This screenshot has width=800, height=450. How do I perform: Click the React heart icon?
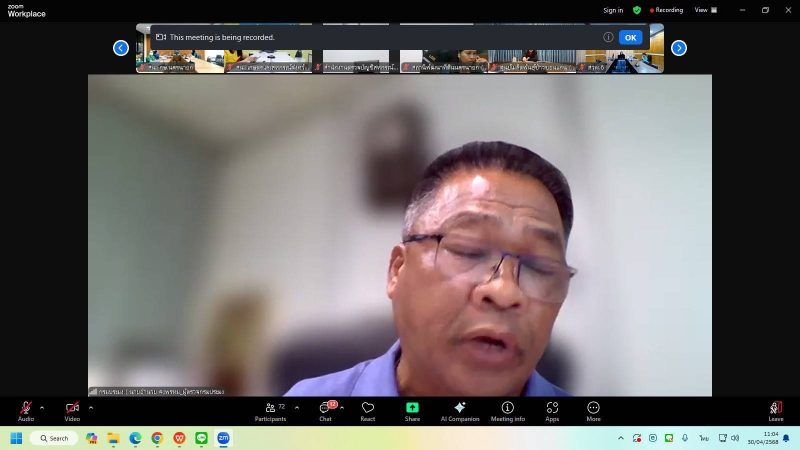(368, 411)
